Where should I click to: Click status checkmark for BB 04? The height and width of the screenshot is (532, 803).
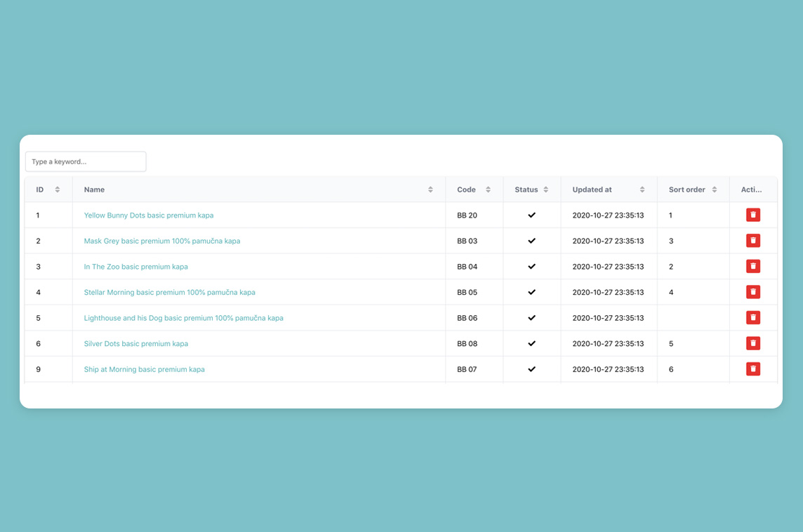531,266
